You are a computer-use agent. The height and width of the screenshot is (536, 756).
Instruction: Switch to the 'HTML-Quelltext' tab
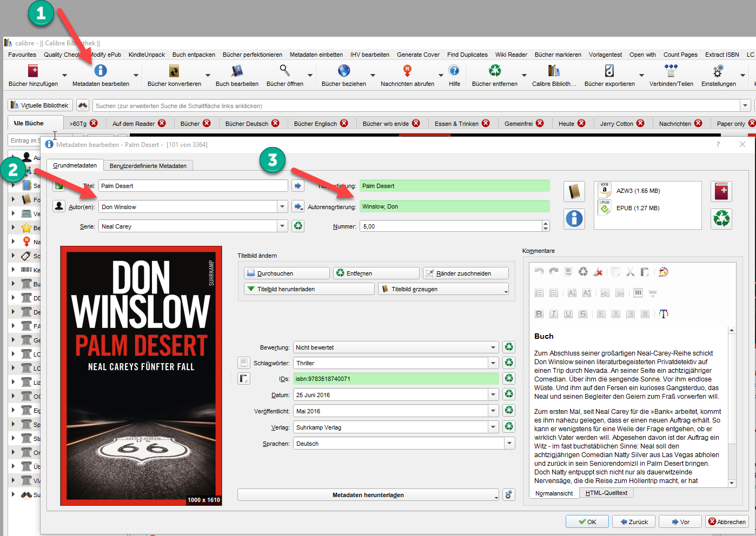[606, 493]
